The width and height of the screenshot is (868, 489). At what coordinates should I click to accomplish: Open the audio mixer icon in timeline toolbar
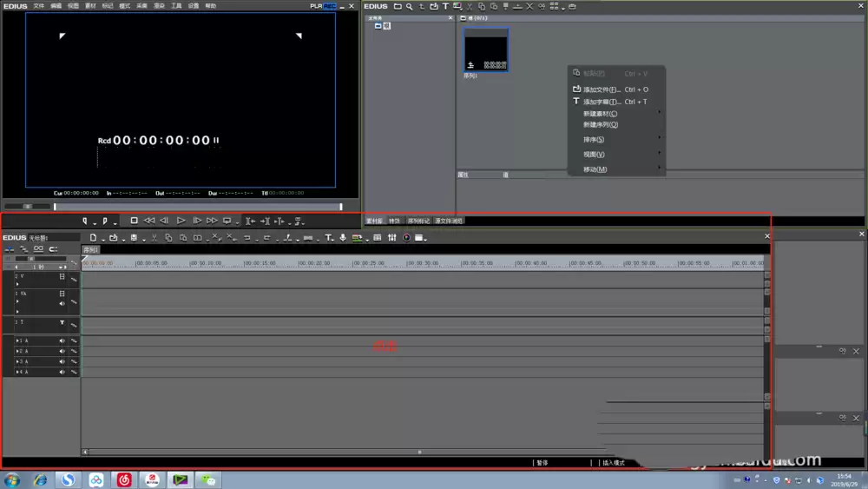(392, 238)
